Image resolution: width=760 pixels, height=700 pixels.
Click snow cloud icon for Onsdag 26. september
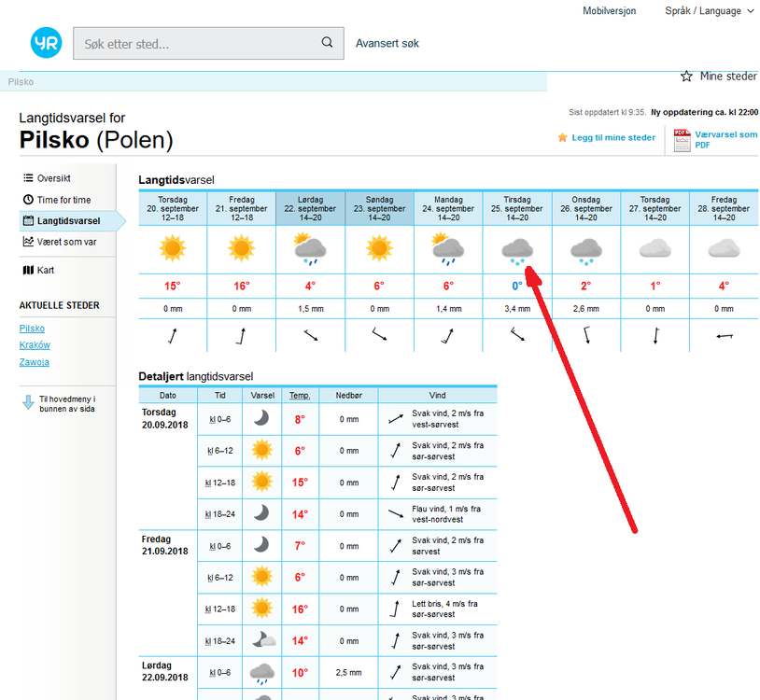[586, 251]
